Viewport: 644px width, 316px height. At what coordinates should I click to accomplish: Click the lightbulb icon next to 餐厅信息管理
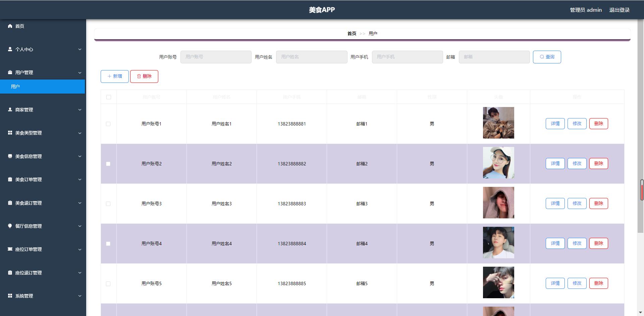point(10,226)
